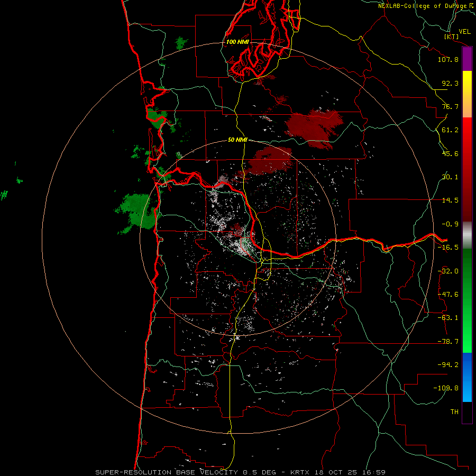Viewport: 476px width, 476px height.
Task: Click the TH label on the legend
Action: [454, 412]
